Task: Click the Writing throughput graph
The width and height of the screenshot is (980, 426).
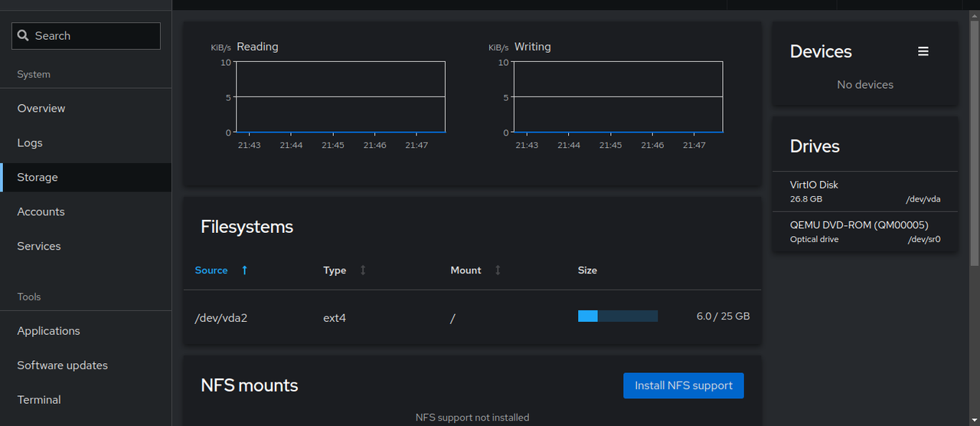Action: [618, 97]
